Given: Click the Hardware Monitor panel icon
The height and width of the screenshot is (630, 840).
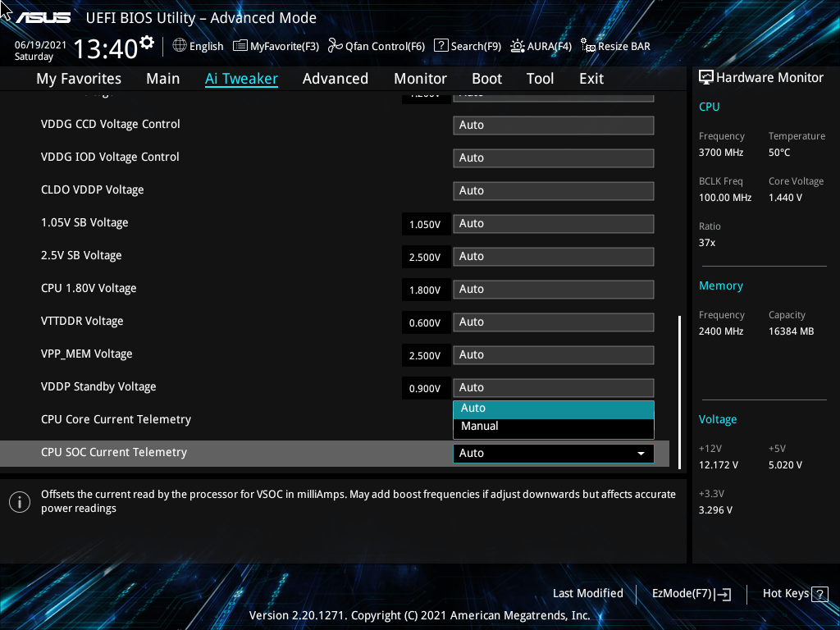Looking at the screenshot, I should pos(706,76).
